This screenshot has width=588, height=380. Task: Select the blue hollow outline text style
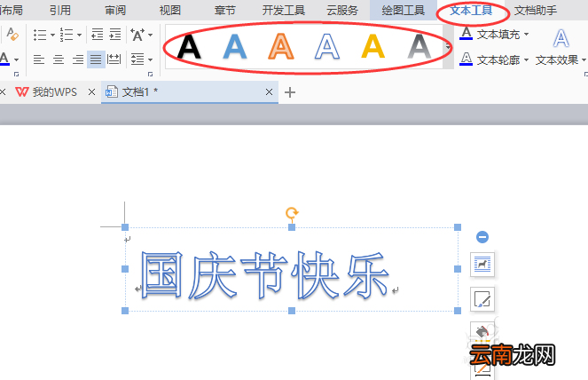[327, 46]
